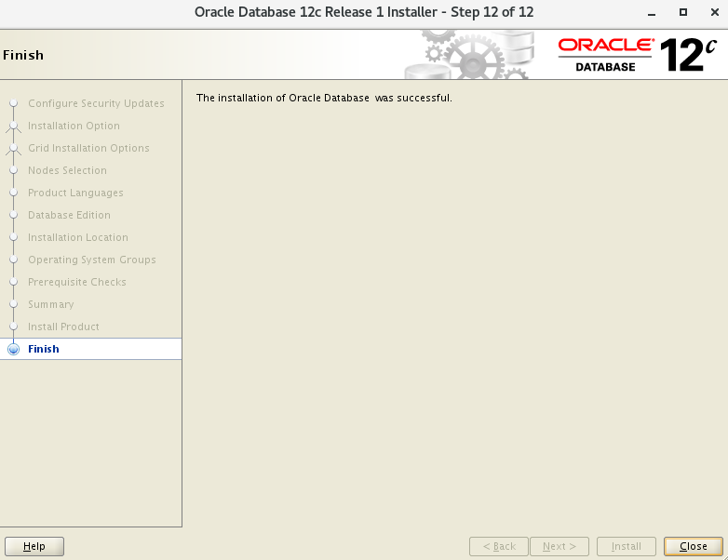Select Configure Security Updates step

click(96, 103)
